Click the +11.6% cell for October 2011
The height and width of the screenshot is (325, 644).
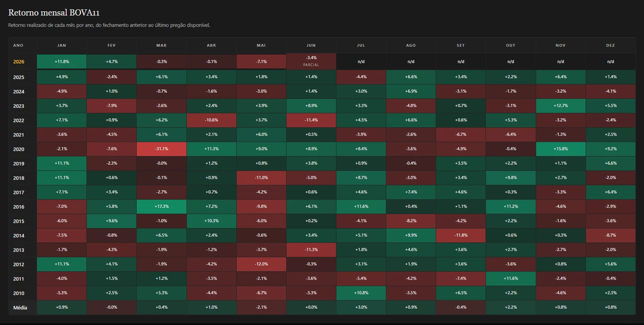point(511,278)
